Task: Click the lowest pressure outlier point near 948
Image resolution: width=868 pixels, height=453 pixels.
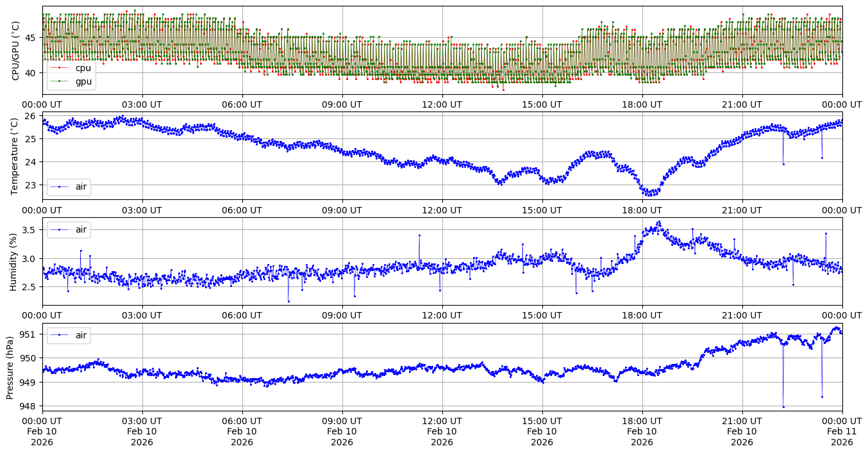Action: 783,406
